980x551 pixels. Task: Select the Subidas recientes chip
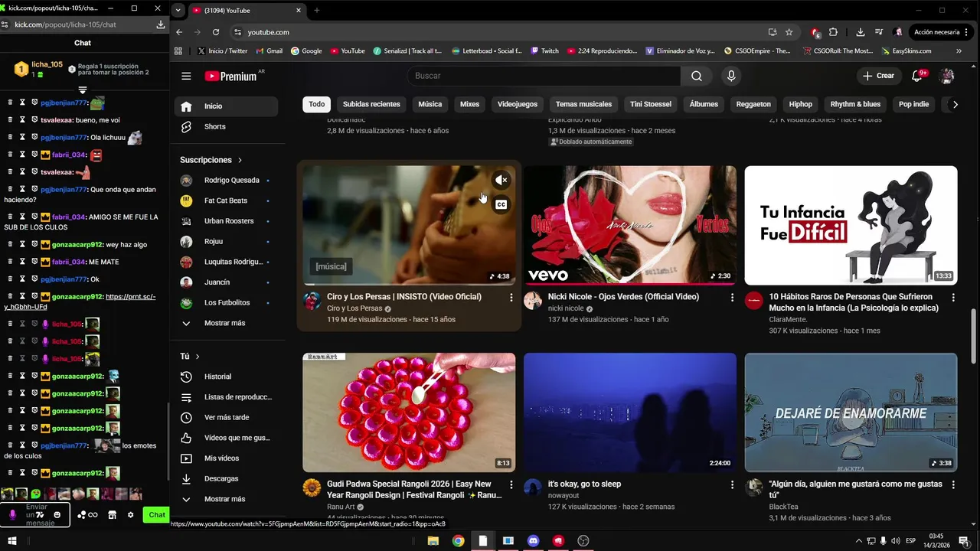coord(371,104)
